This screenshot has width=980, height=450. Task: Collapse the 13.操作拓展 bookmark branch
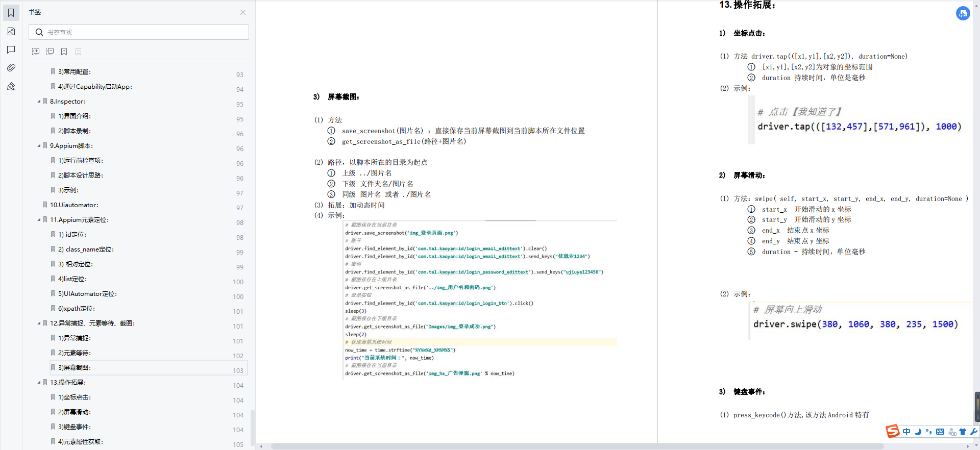(39, 383)
